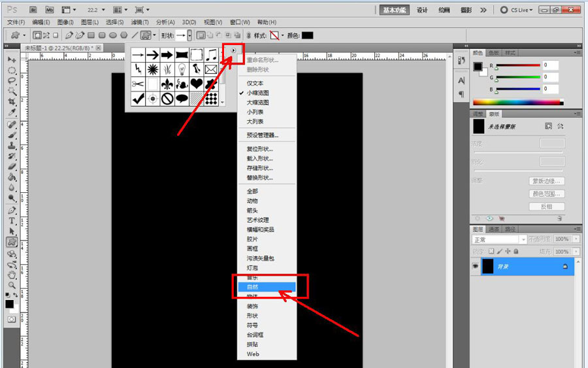Screen dimensions: 588x368
Task: Open the layer blend mode 正常 dropdown
Action: pos(497,240)
